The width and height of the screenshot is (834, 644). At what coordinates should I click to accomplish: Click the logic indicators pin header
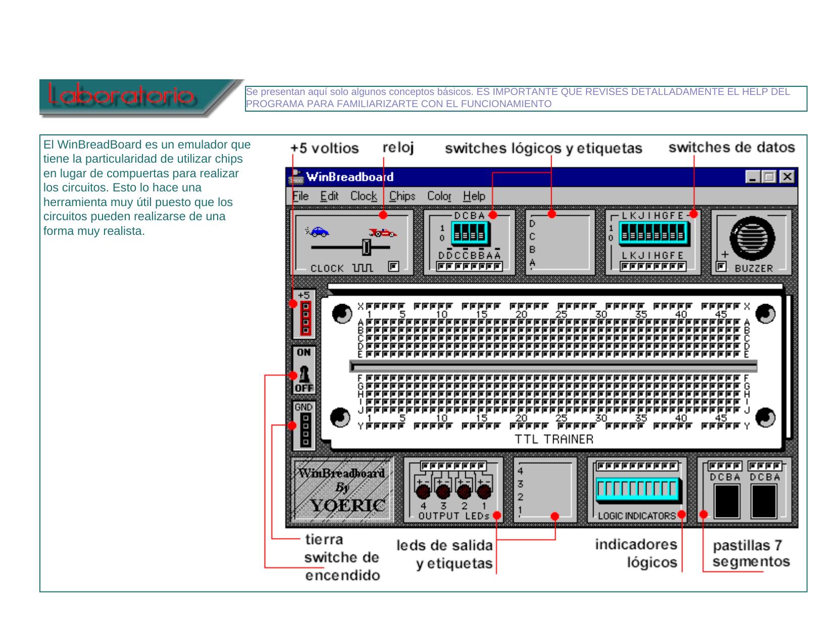click(x=638, y=466)
